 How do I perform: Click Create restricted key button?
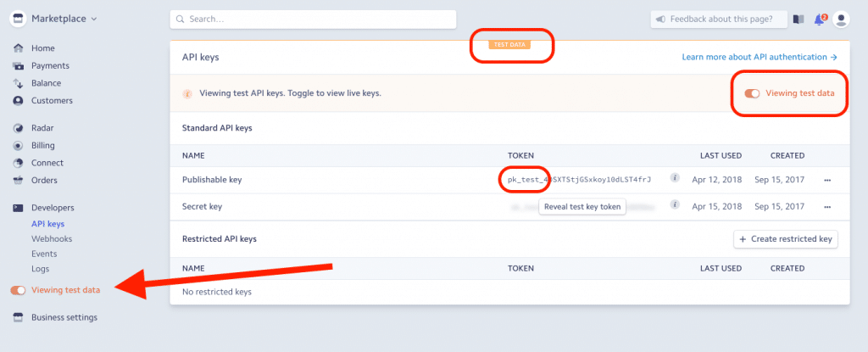[x=786, y=239]
